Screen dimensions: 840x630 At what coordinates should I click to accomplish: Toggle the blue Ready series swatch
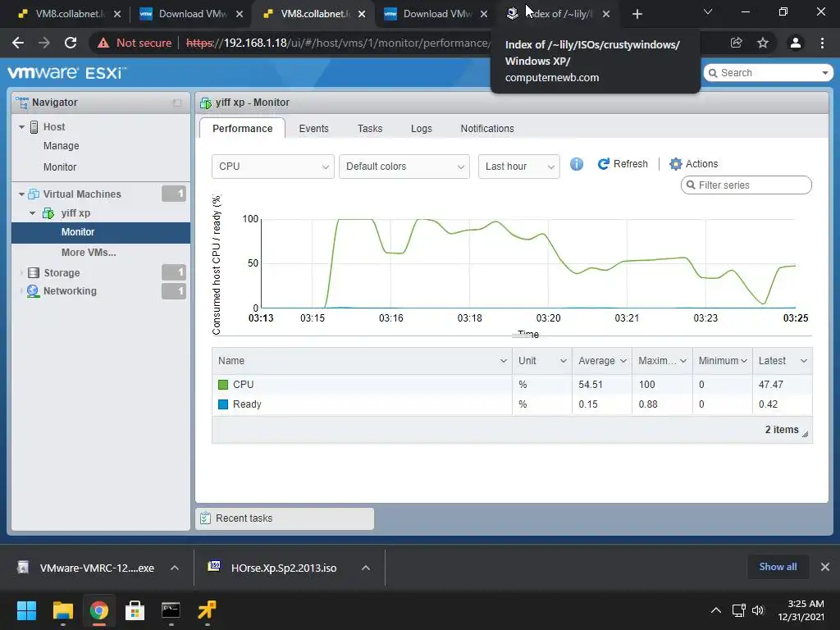pos(223,404)
